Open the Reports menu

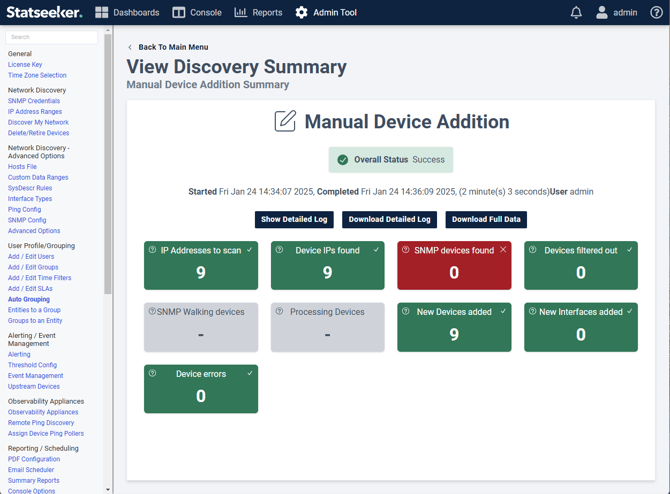coord(258,13)
